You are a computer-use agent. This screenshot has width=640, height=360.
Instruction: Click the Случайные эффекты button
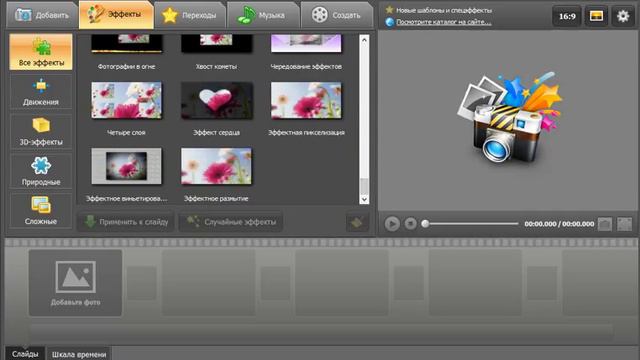(x=231, y=222)
